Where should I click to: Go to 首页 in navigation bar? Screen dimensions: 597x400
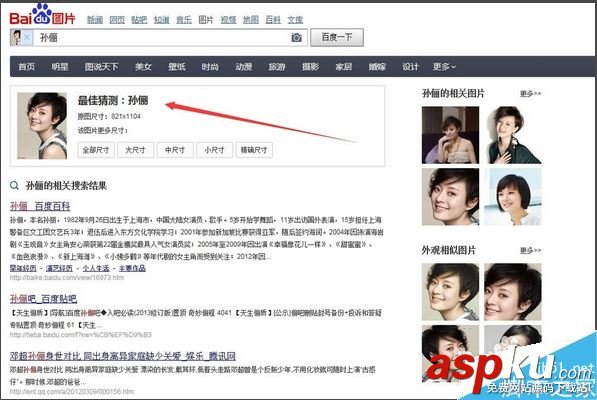click(x=27, y=67)
